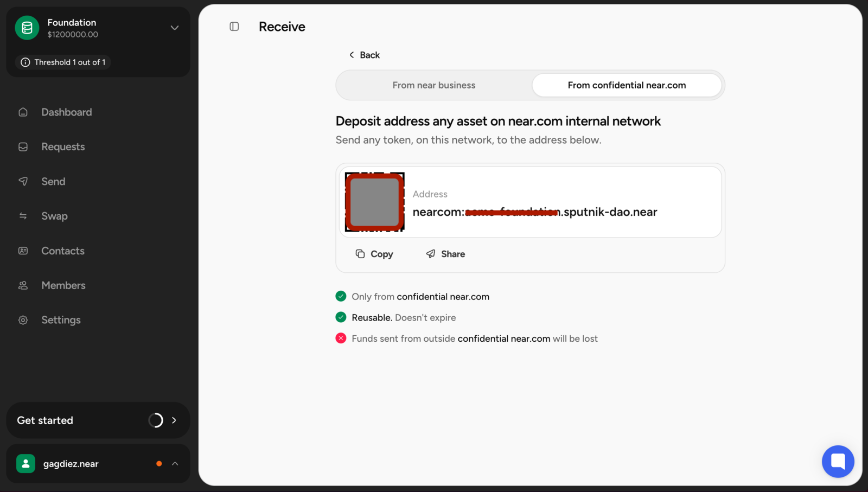
Task: Toggle the sidebar panel icon
Action: point(234,27)
